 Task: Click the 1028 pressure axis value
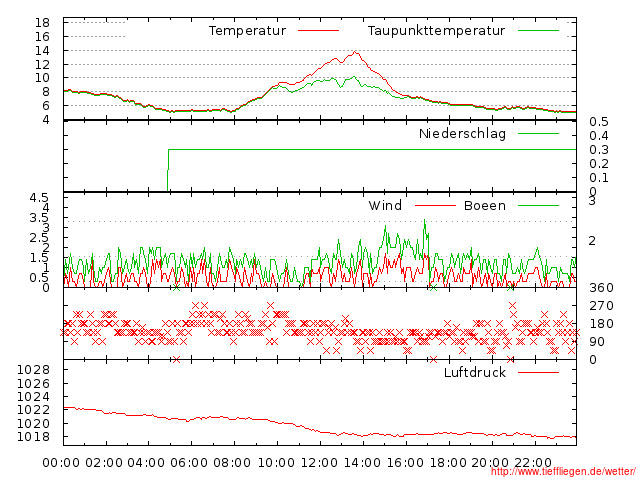coord(33,370)
